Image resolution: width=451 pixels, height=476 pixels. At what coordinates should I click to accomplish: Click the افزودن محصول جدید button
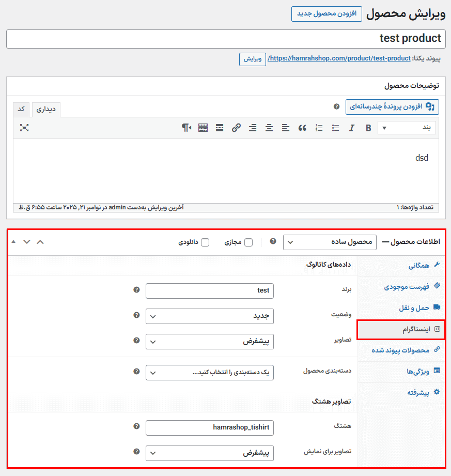point(326,14)
